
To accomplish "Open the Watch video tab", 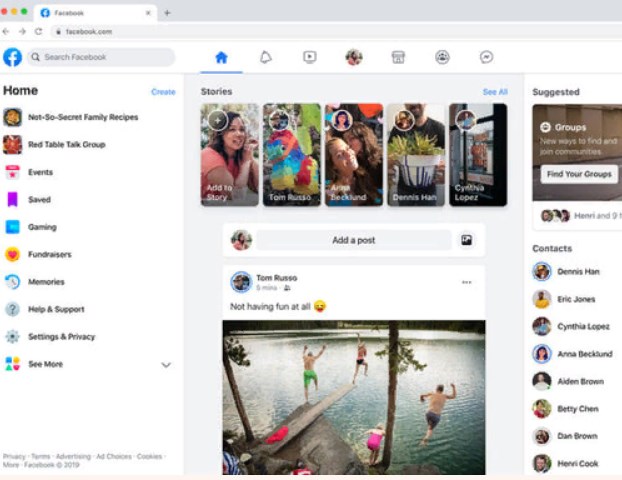I will [310, 57].
